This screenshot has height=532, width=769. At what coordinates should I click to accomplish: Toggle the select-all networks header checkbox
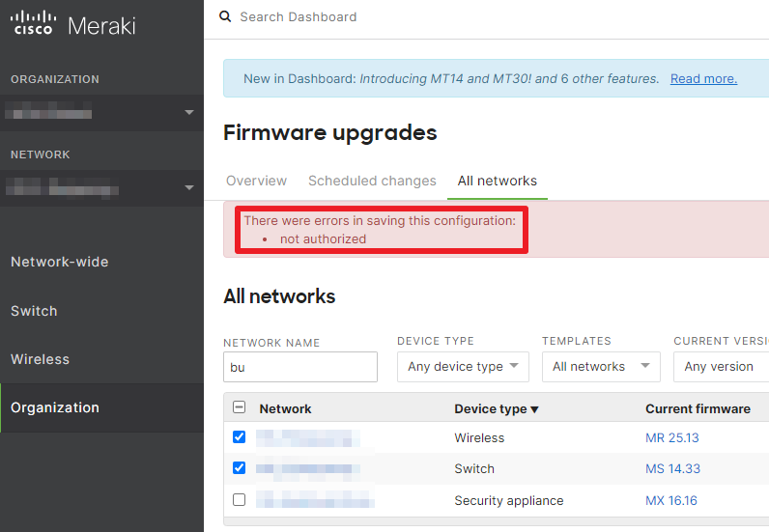pos(240,407)
